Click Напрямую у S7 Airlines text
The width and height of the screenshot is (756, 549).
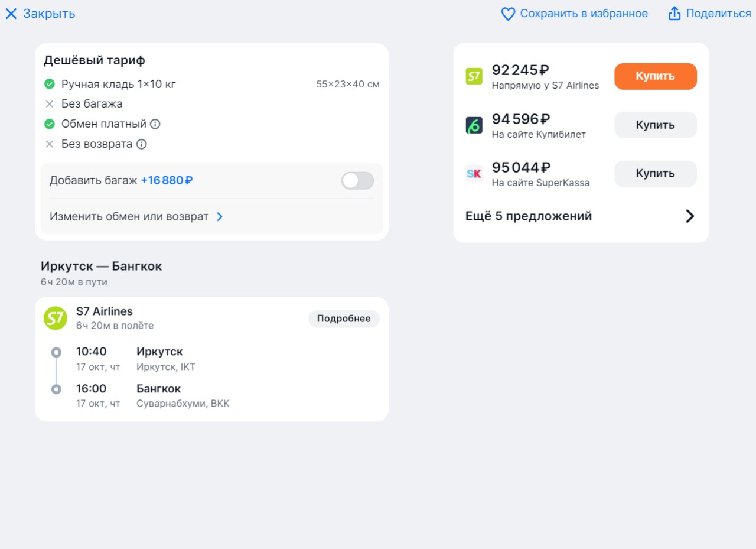tap(545, 86)
